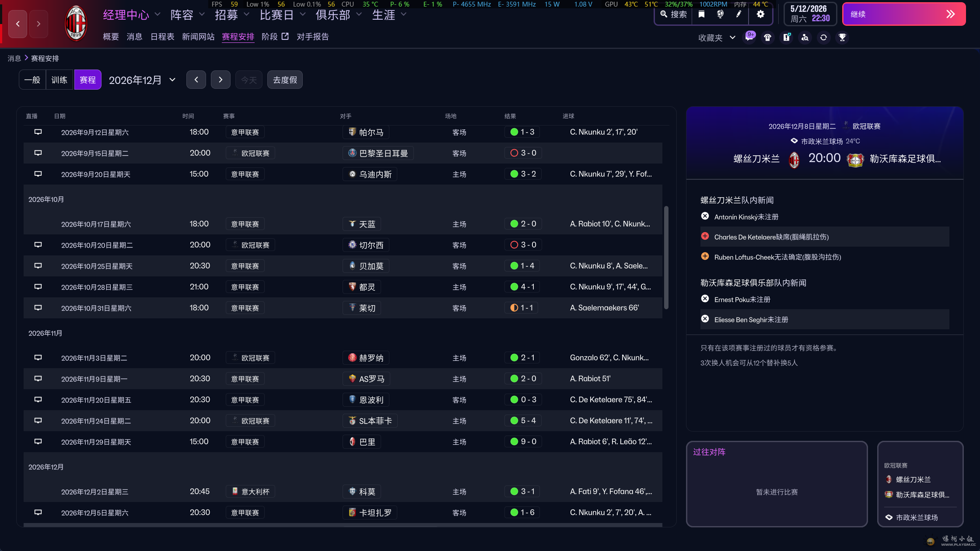Click the fixtures list vertical scrollbar

click(x=666, y=258)
